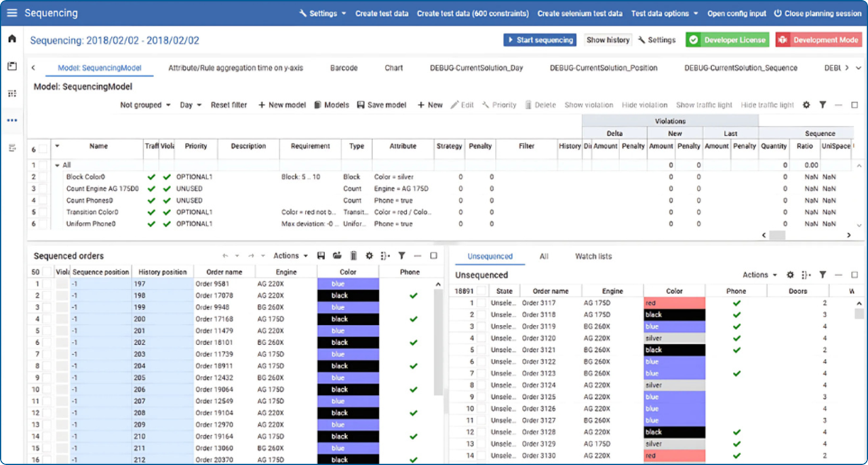Switch to Barcode tab
This screenshot has width=868, height=465.
[344, 67]
